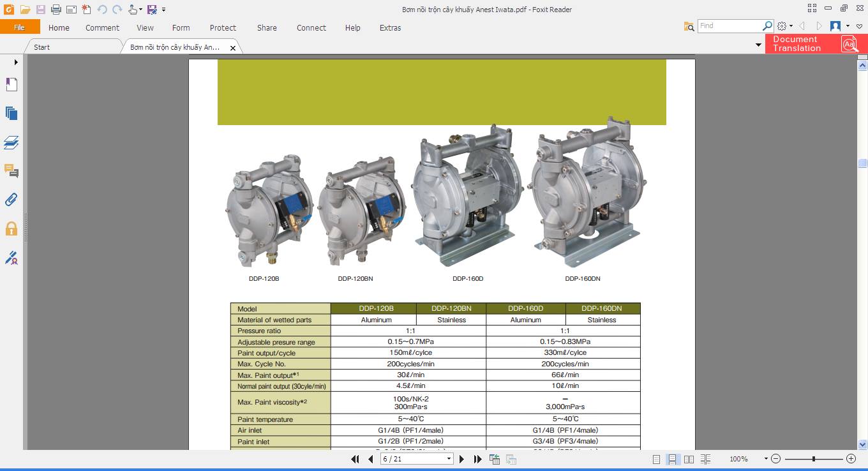Click the zoom in plus button
The image size is (868, 471).
coord(851,459)
